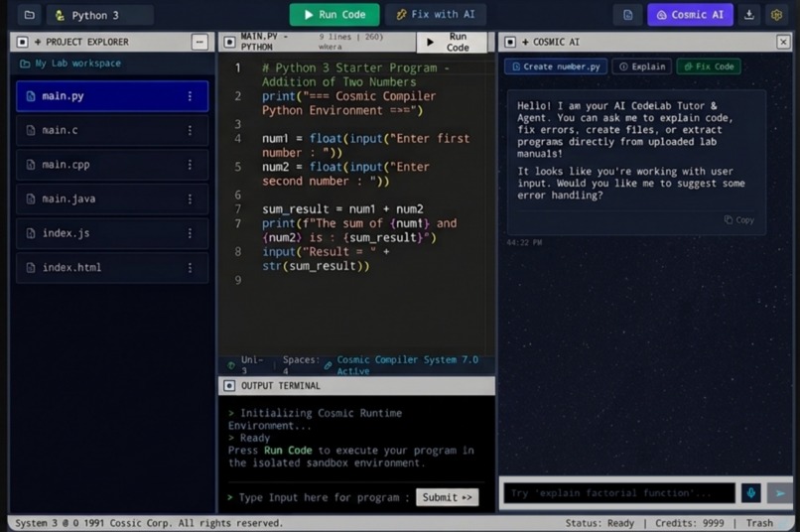Select index.html file

[x=112, y=267]
